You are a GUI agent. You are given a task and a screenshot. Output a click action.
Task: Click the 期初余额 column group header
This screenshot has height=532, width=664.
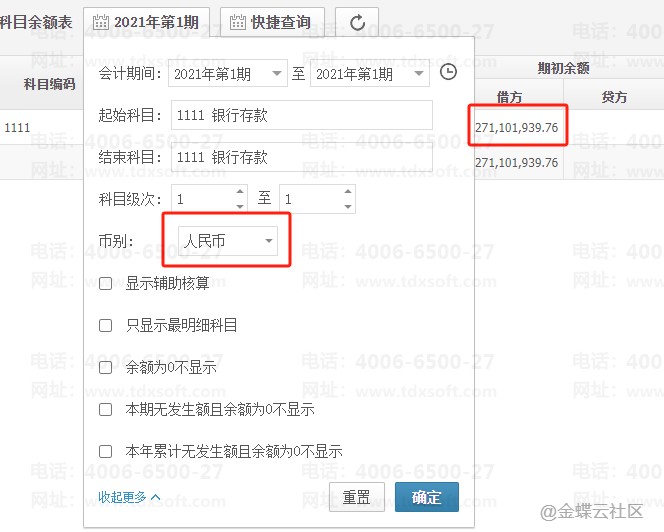563,68
